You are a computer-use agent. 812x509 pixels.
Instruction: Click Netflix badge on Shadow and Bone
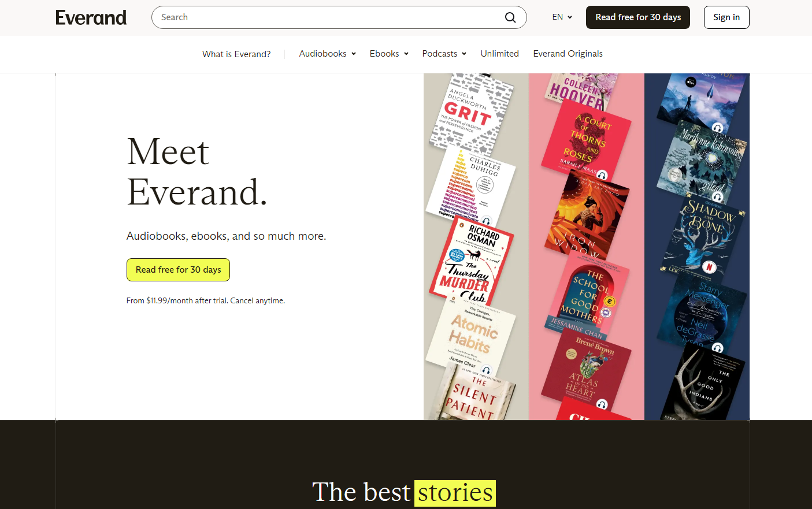[x=710, y=267]
